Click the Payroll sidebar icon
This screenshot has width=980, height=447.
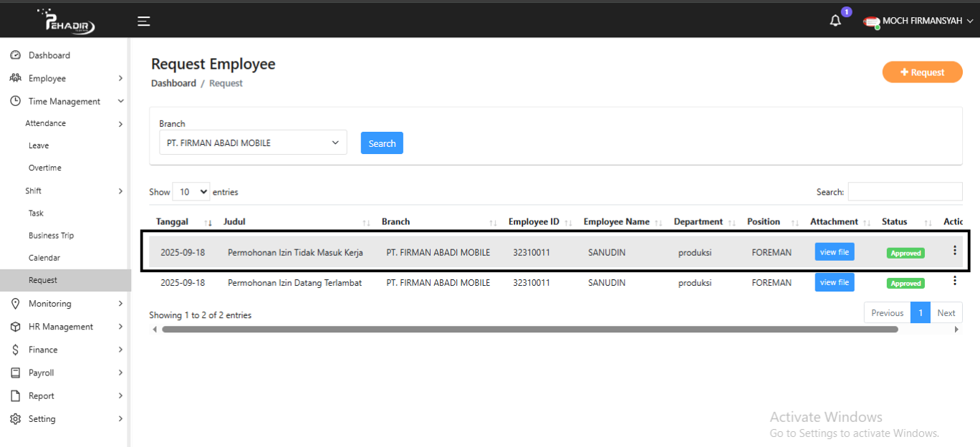pos(15,372)
